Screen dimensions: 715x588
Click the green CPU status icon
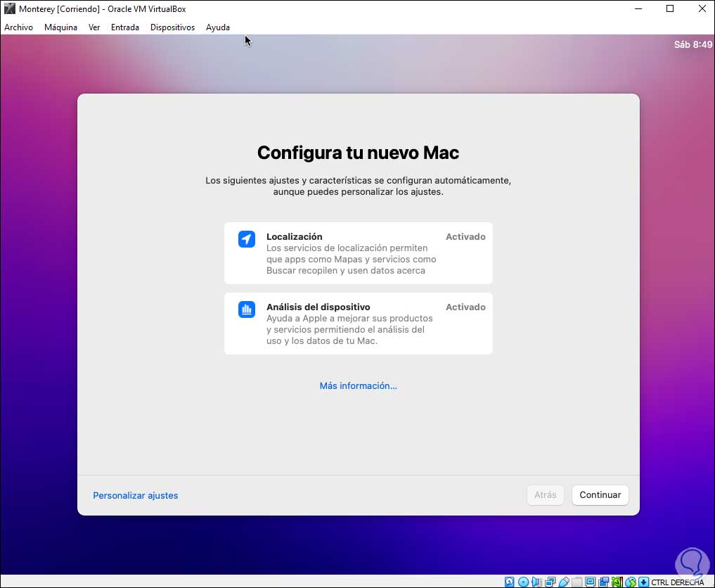click(617, 582)
